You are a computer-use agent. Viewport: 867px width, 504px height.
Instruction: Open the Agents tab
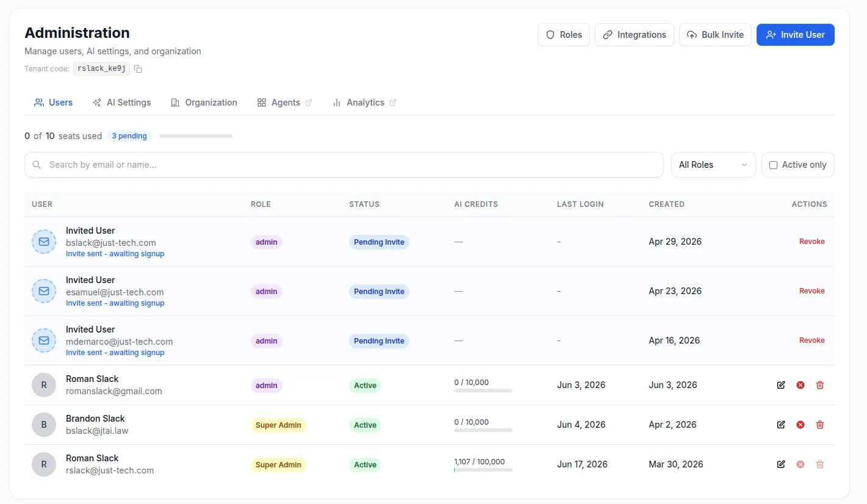coord(284,103)
